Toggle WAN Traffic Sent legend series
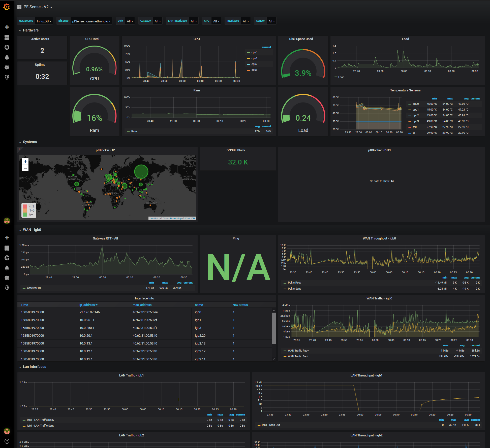The width and height of the screenshot is (490, 448). coord(298,356)
